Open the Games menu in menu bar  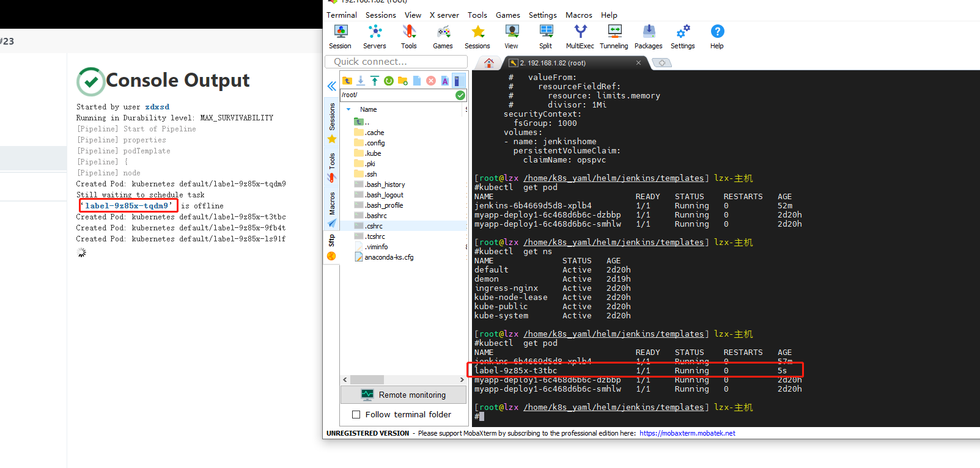click(x=508, y=15)
